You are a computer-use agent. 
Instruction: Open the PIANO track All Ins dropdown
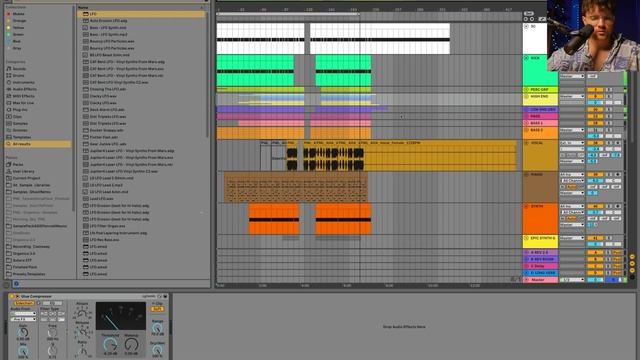click(x=571, y=174)
